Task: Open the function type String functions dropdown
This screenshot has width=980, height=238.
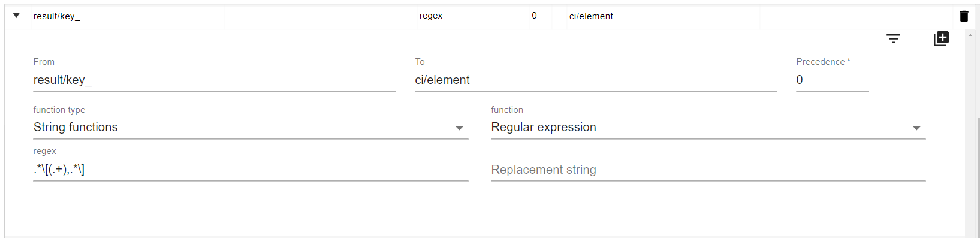Action: click(251, 128)
